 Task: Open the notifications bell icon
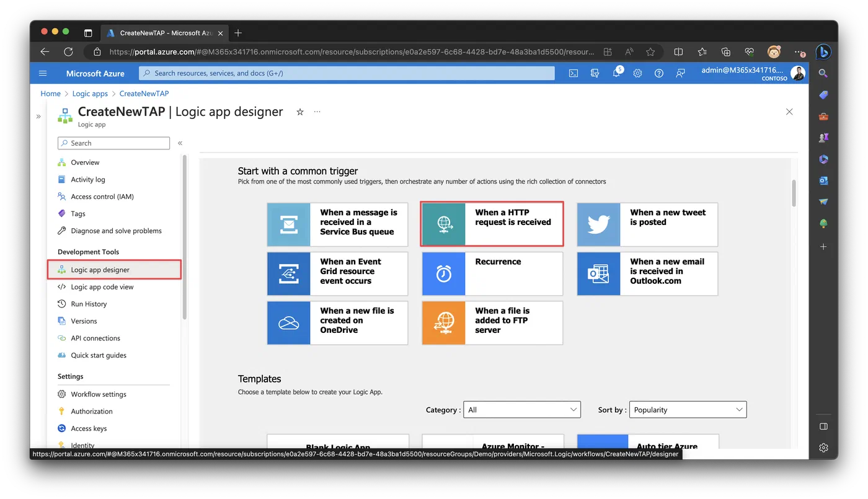pyautogui.click(x=616, y=73)
